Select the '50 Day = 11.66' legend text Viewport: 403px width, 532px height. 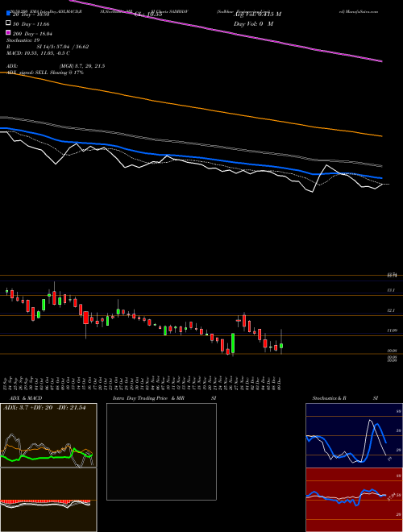coord(31,24)
